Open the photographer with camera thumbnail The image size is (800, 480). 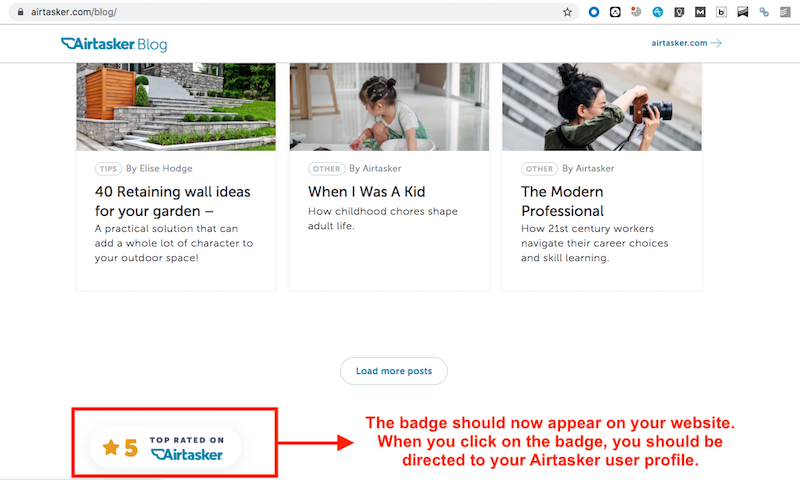(602, 107)
